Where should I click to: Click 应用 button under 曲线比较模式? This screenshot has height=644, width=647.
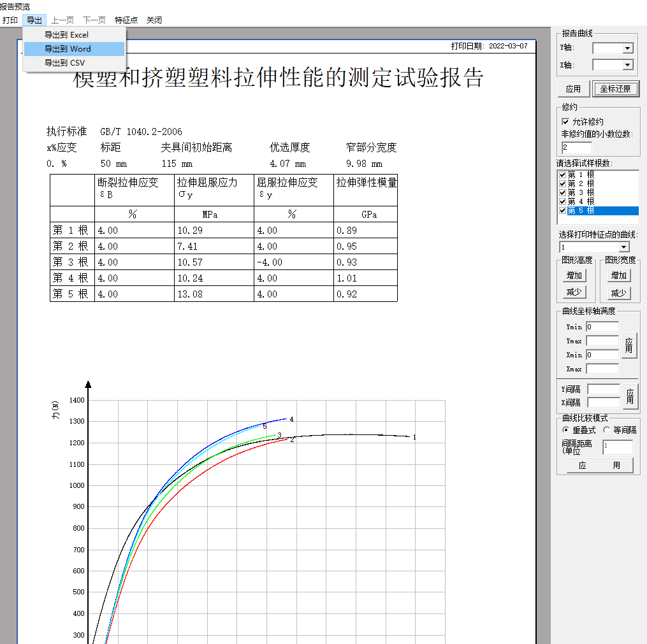[x=600, y=466]
